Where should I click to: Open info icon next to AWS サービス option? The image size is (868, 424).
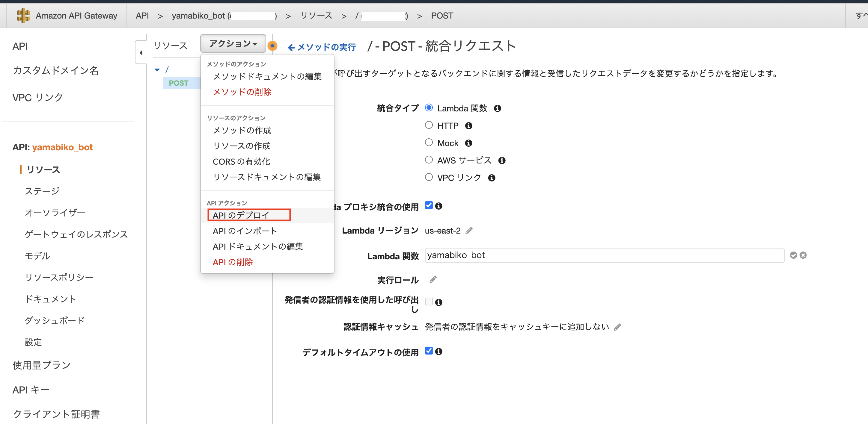pos(502,160)
